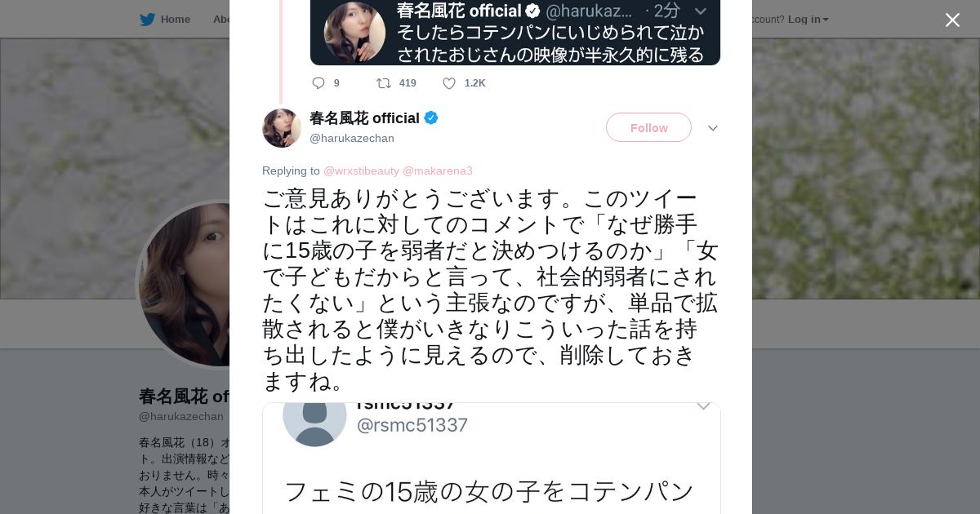Expand the chevron menu next to Follow
The height and width of the screenshot is (514, 980).
click(x=712, y=128)
